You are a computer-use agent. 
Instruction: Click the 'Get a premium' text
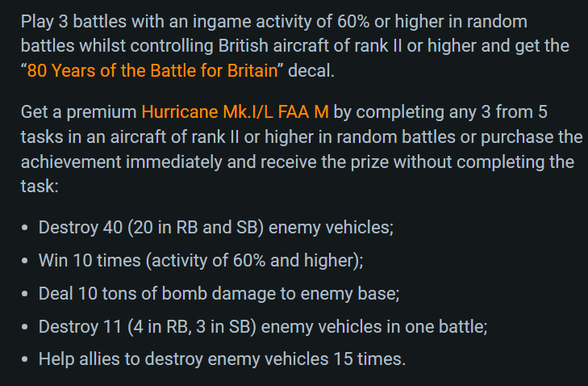[79, 112]
